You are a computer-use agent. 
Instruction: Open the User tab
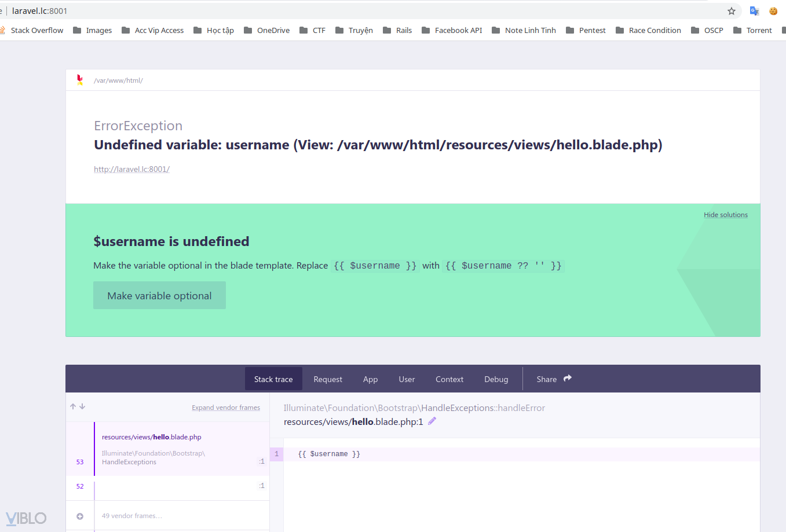pos(407,379)
